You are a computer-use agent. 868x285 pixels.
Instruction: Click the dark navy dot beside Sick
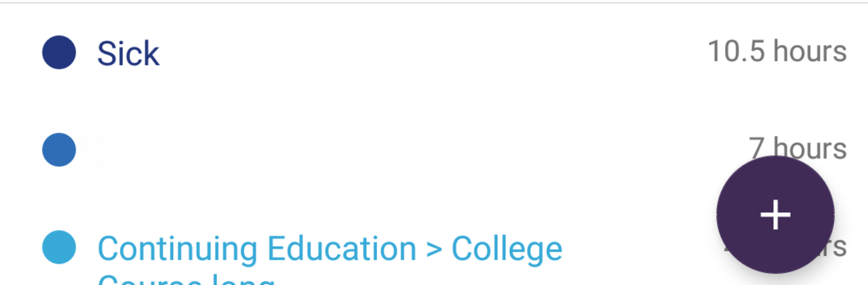point(59,52)
